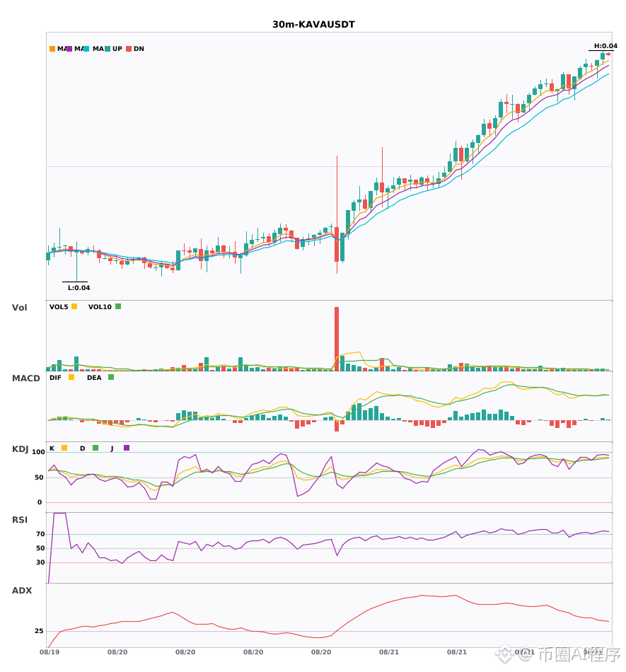The height and width of the screenshot is (672, 626).
Task: Click the green D legend swatch
Action: 95,448
